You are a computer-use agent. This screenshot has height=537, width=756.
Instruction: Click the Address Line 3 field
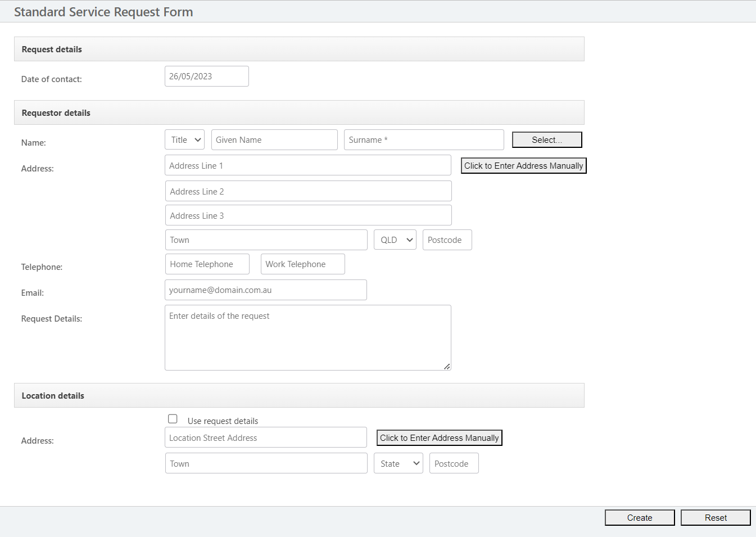tap(307, 215)
